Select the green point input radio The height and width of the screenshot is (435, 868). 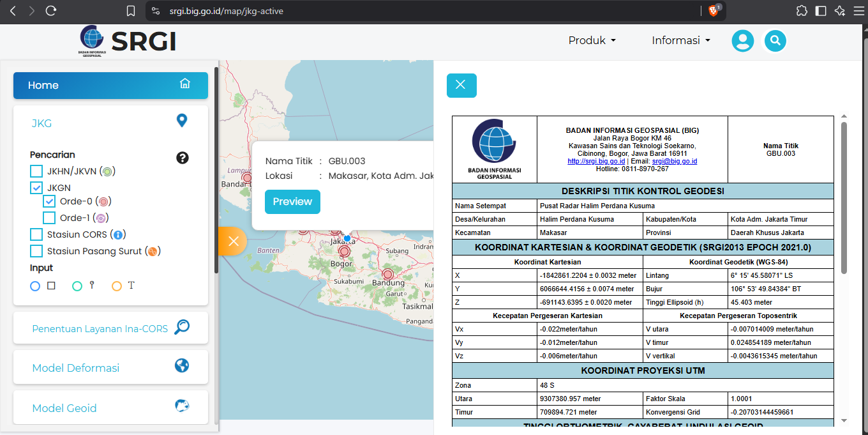coord(77,286)
